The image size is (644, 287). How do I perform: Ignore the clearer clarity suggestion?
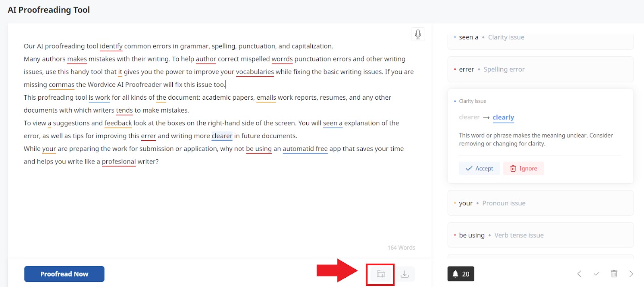[524, 168]
